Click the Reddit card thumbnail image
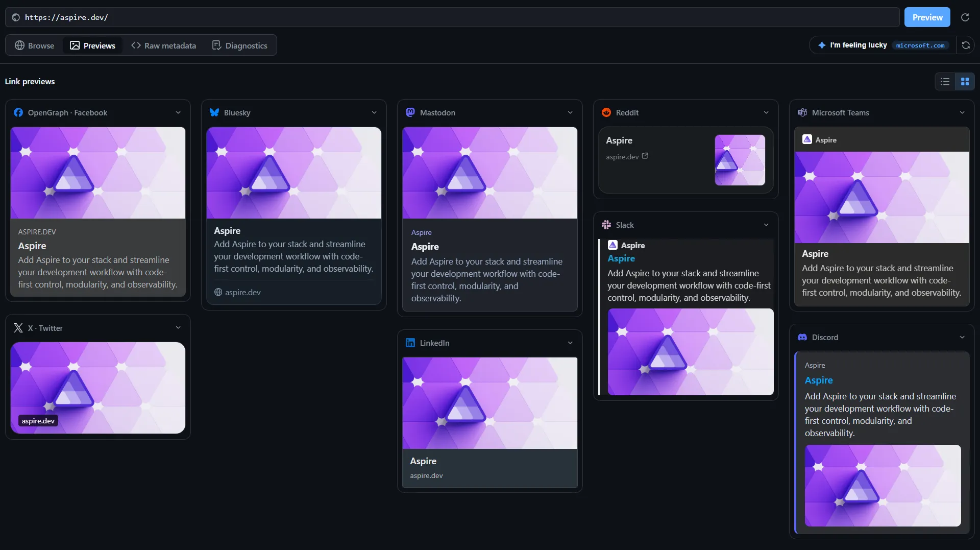 click(740, 160)
